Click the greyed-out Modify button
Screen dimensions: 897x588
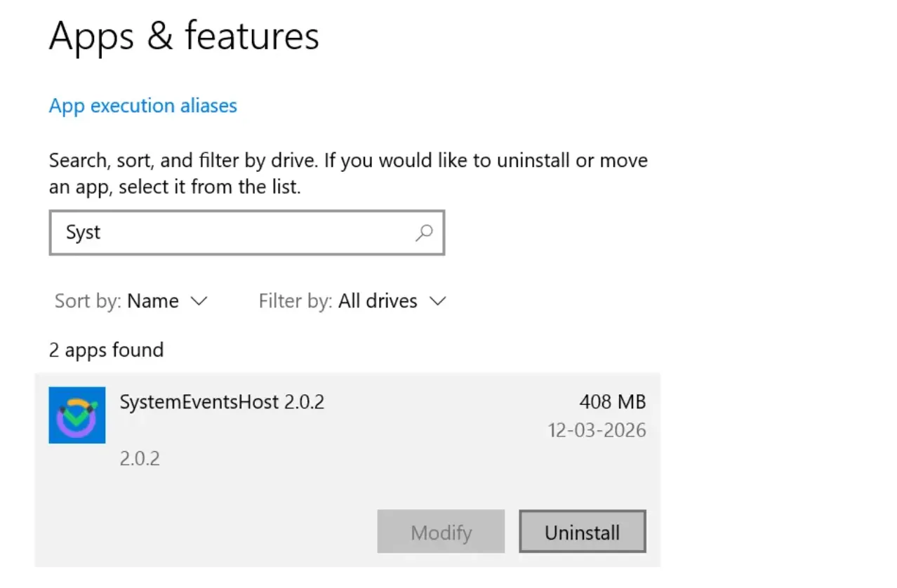(441, 533)
